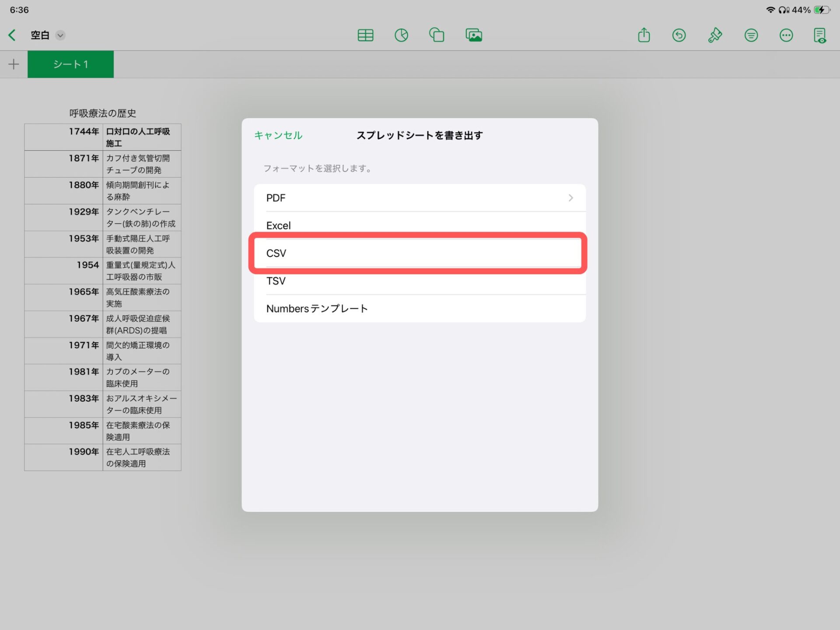This screenshot has width=840, height=630.
Task: Switch to the シート1 tab
Action: coord(70,64)
